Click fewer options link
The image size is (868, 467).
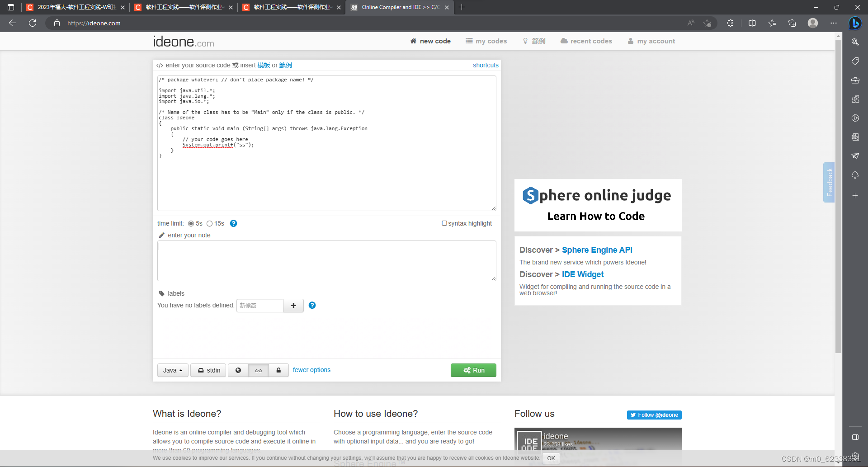[311, 370]
